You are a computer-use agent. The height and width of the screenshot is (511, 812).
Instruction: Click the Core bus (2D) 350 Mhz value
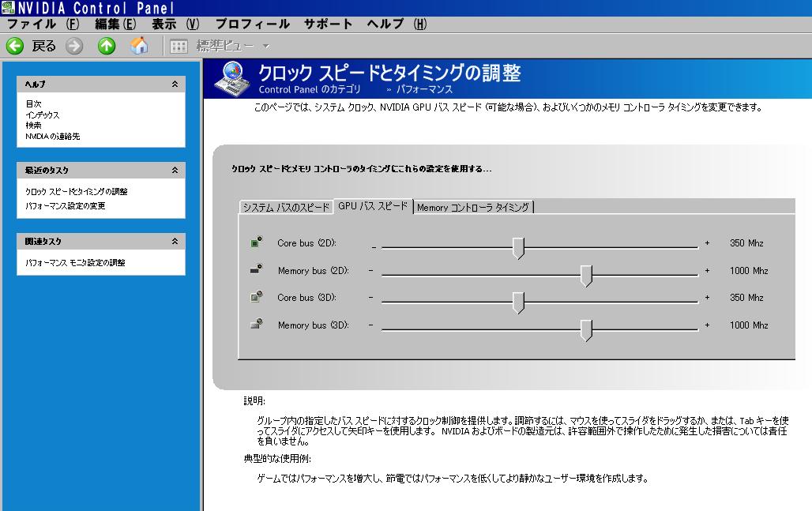746,242
